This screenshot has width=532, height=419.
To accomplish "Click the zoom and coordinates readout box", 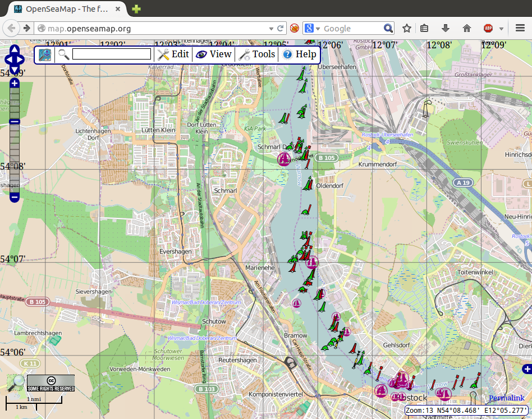I will tap(466, 410).
